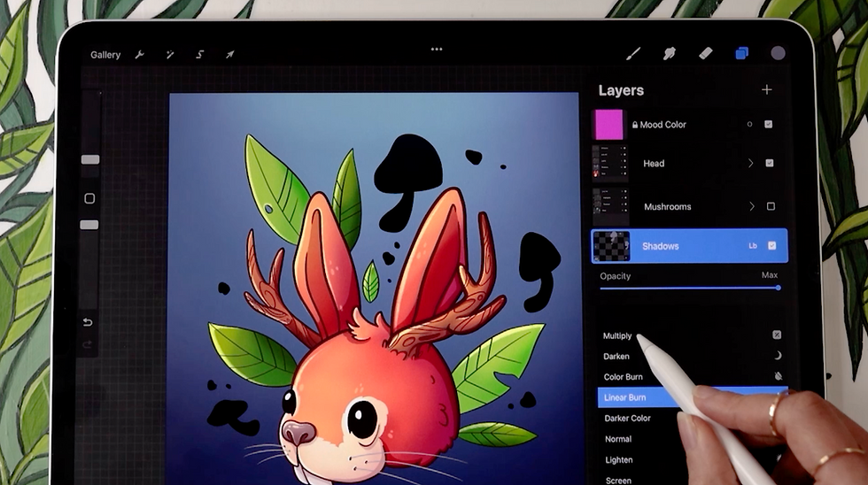Hide the Shadows layer checkbox
Viewport: 868px width, 485px height.
[771, 245]
